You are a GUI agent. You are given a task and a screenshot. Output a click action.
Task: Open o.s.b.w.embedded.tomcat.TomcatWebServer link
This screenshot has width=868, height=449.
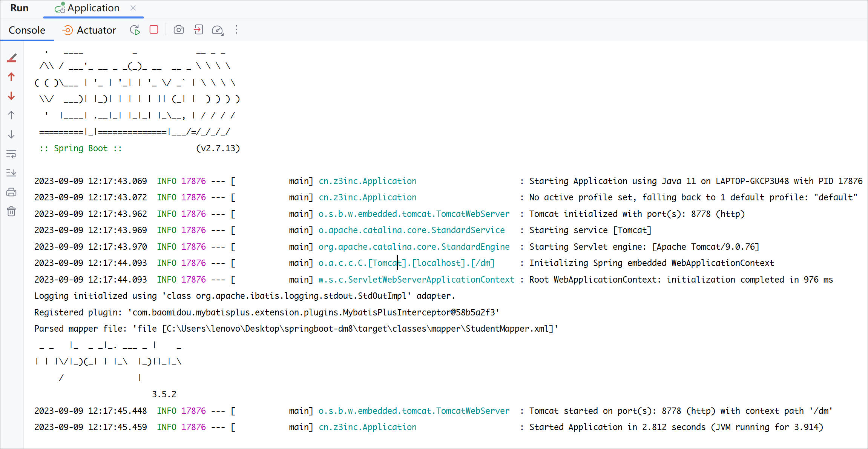coord(414,214)
